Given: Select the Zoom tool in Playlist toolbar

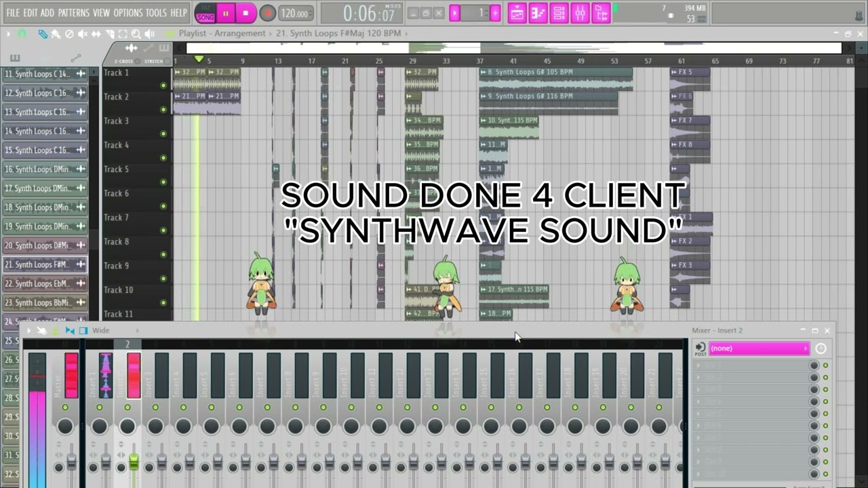Looking at the screenshot, I should (136, 34).
